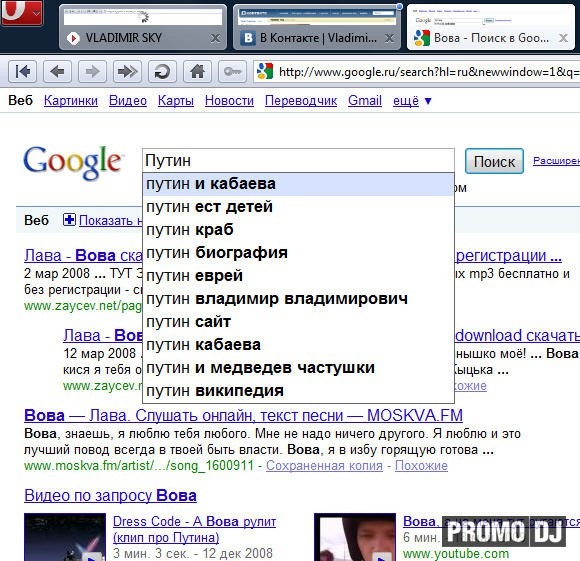580x561 pixels.
Task: Go forward with the Forward arrow
Action: [x=92, y=71]
